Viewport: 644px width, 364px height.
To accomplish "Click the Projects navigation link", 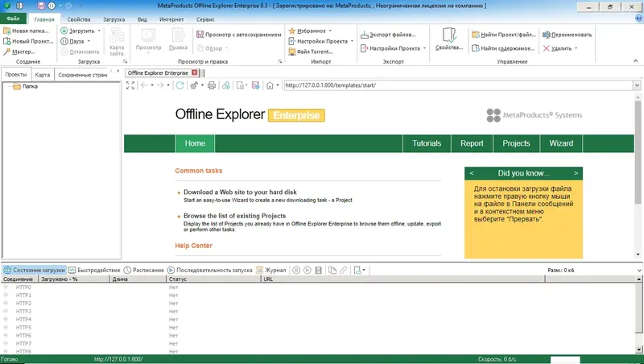I will (x=516, y=143).
